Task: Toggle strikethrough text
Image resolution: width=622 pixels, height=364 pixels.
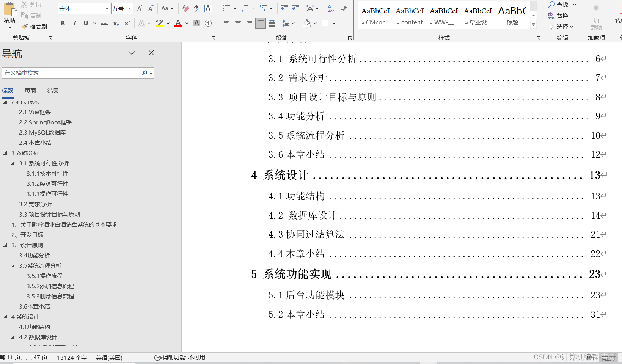Action: click(x=105, y=24)
